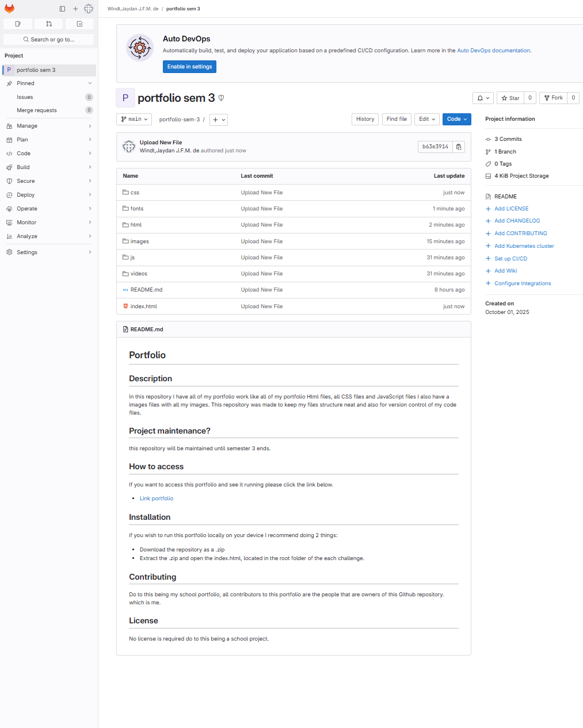Copy commit SHA b63e3914 to clipboard
The height and width of the screenshot is (728, 583).
(x=459, y=147)
